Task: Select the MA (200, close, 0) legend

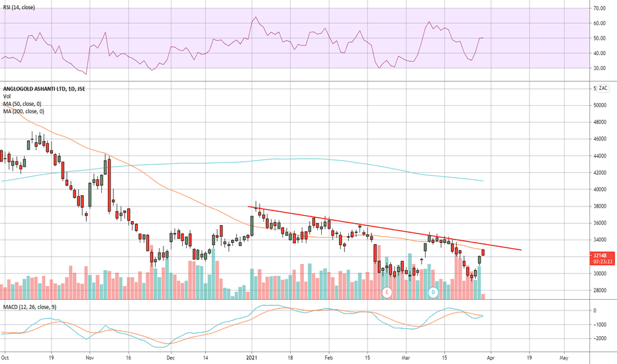Action: (x=24, y=111)
